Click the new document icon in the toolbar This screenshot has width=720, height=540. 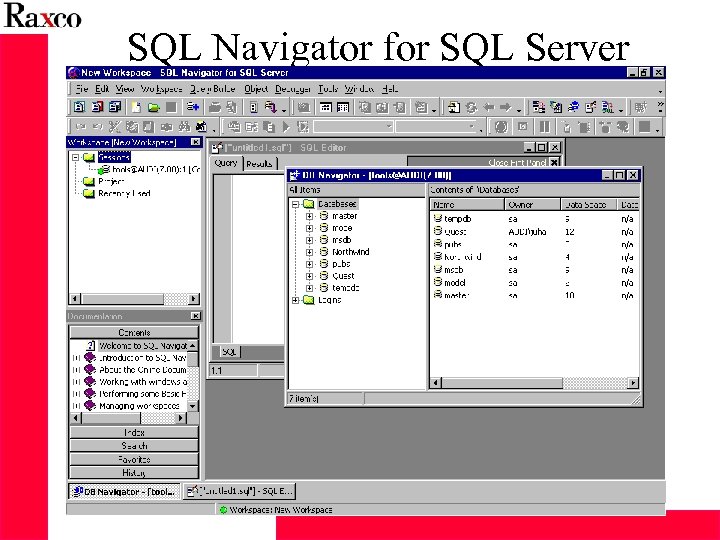[x=135, y=107]
